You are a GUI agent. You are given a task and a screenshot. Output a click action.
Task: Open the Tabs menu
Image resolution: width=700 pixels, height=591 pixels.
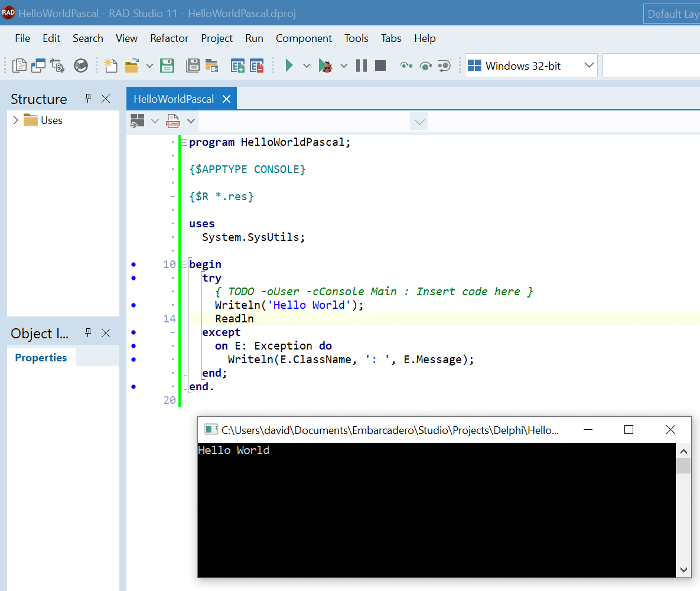coord(391,38)
